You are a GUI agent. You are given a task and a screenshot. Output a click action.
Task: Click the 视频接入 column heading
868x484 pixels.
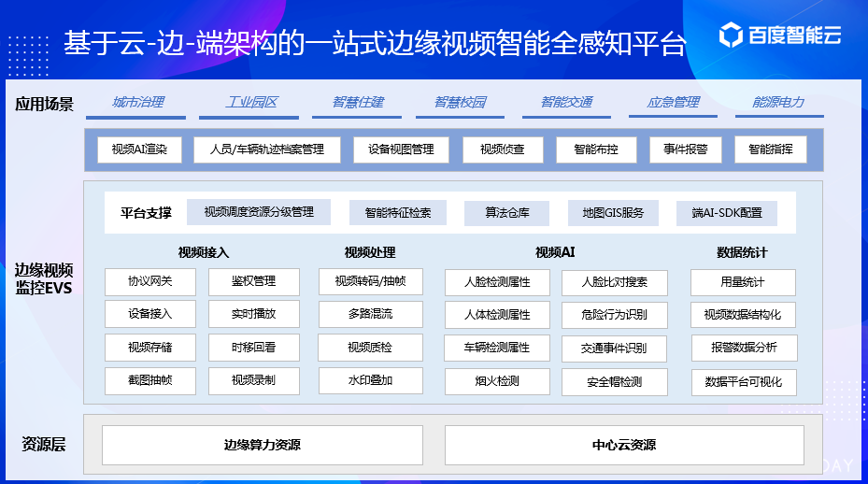tap(203, 252)
